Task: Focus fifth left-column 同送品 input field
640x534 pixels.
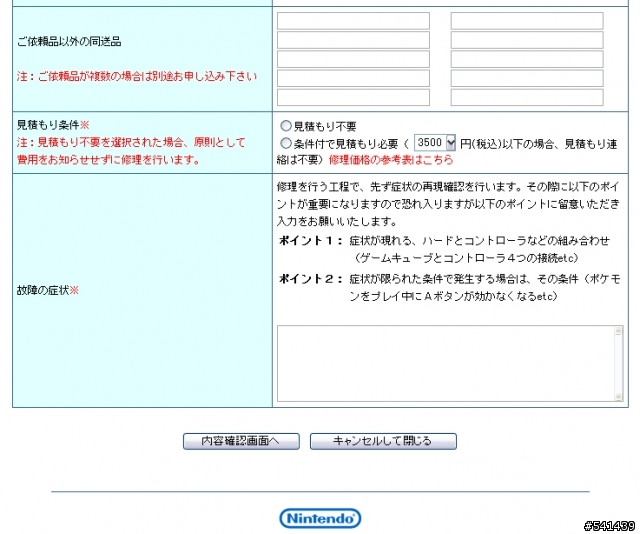Action: tap(353, 98)
